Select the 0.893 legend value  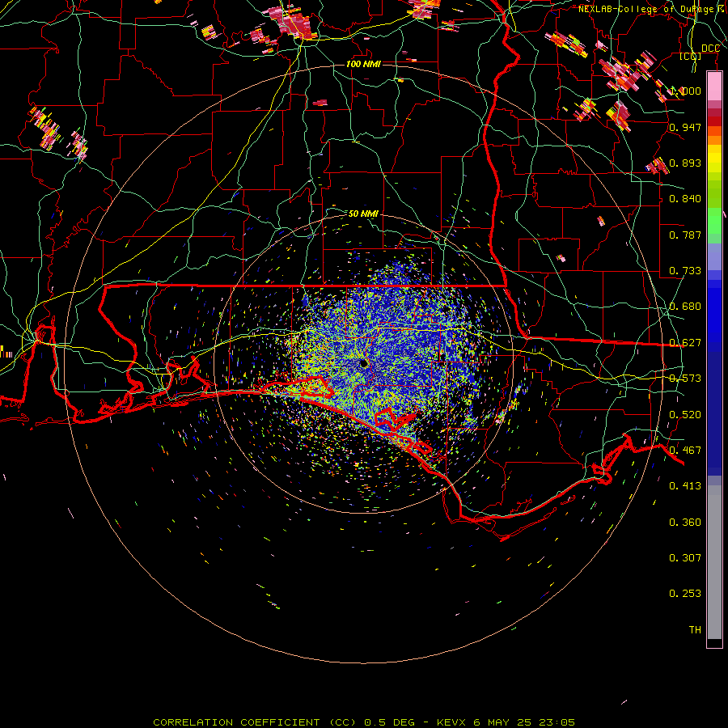[685, 163]
